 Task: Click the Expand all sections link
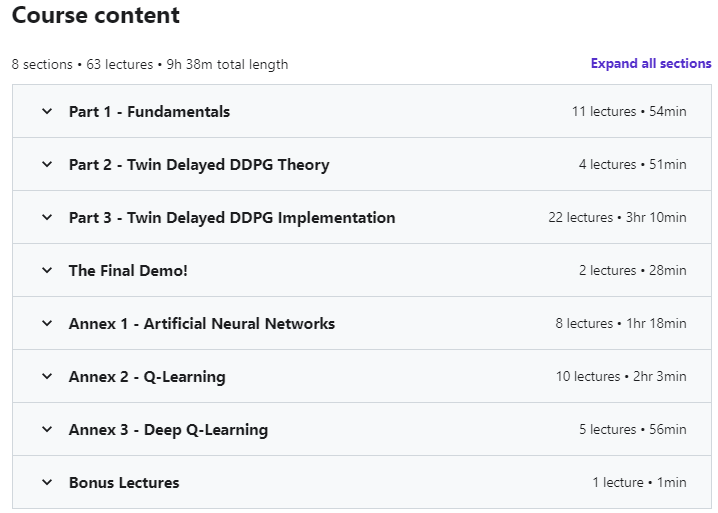point(651,64)
